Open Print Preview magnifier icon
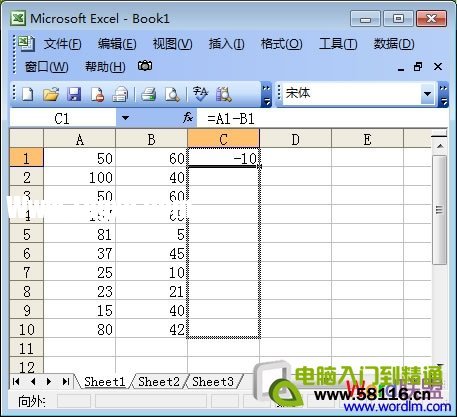The width and height of the screenshot is (457, 417). click(172, 94)
